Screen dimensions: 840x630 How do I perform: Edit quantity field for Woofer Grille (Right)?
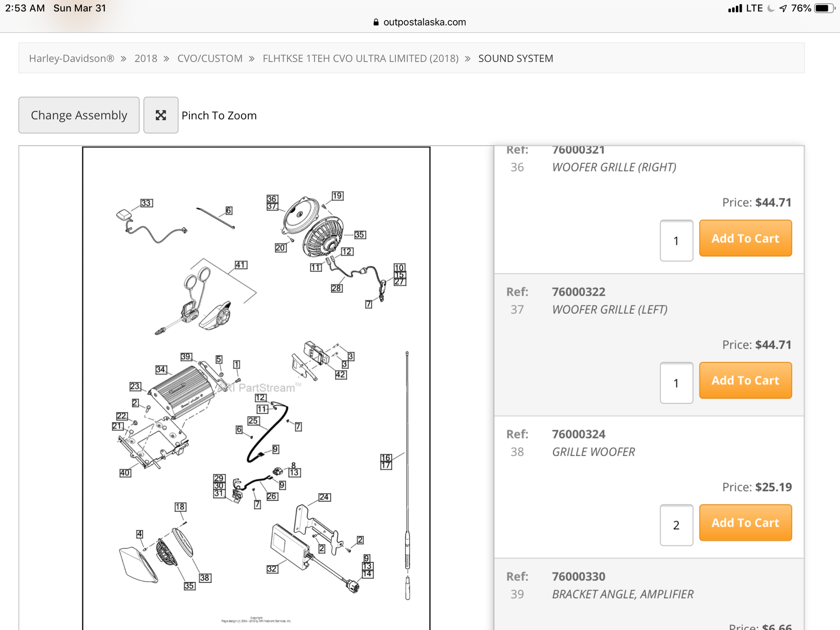click(x=676, y=241)
